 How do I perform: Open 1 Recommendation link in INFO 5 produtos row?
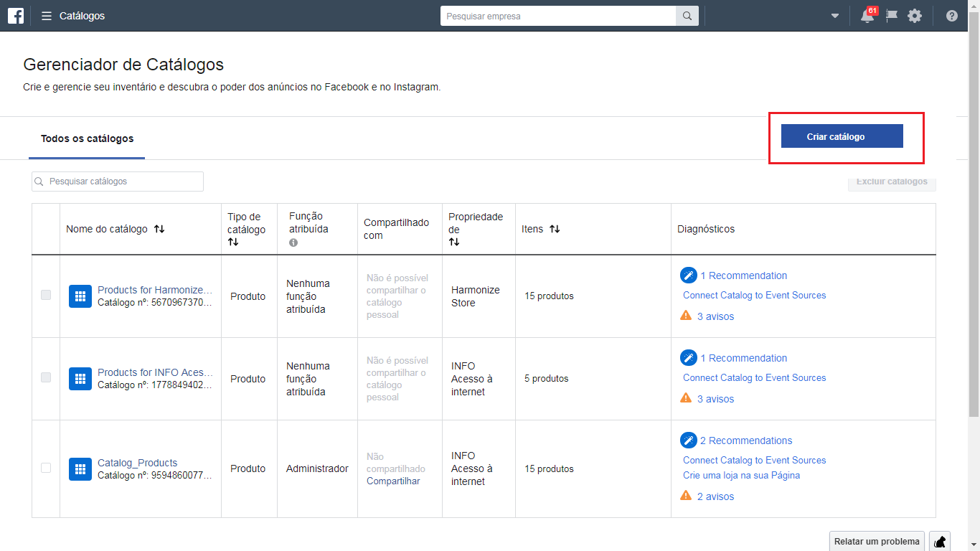coord(743,358)
